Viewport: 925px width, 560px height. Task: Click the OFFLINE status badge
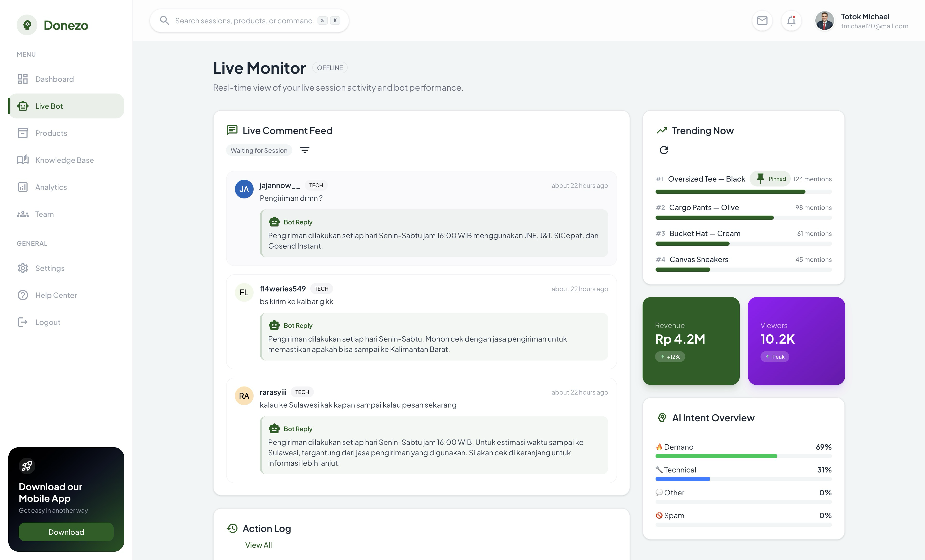330,68
